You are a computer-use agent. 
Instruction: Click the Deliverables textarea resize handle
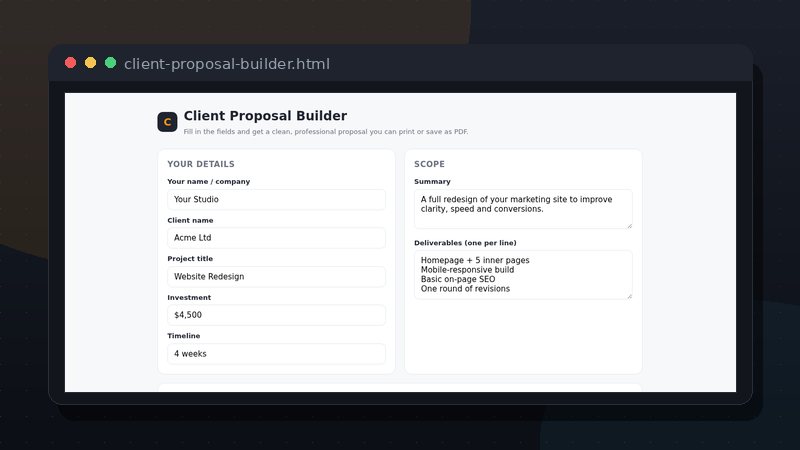click(630, 296)
